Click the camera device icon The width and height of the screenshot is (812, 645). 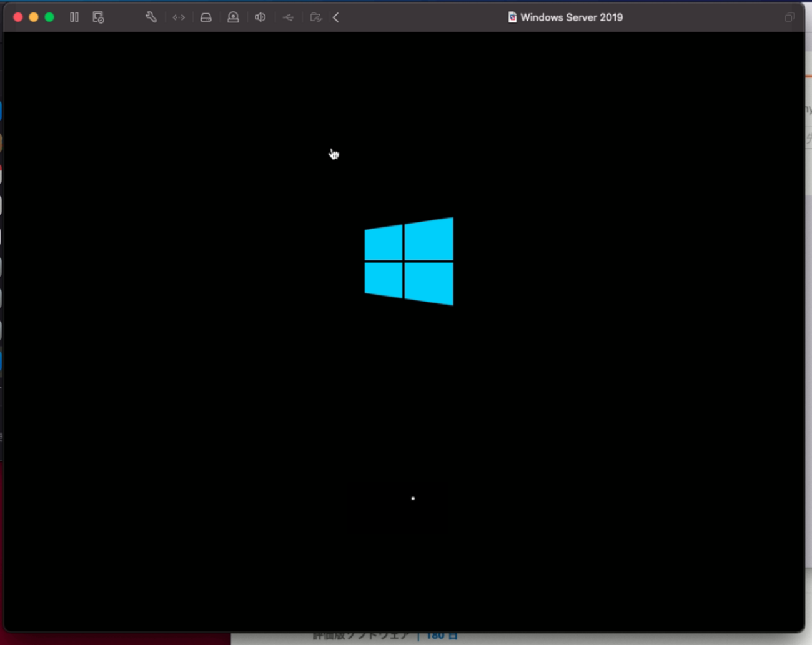233,17
